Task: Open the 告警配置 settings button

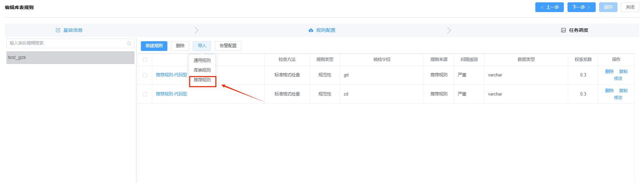Action: [228, 46]
